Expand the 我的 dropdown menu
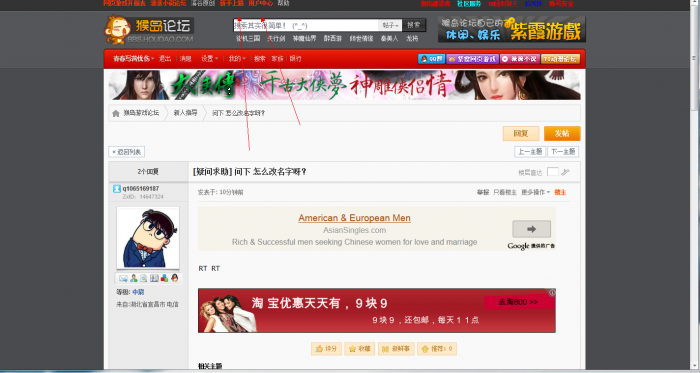 click(x=237, y=58)
